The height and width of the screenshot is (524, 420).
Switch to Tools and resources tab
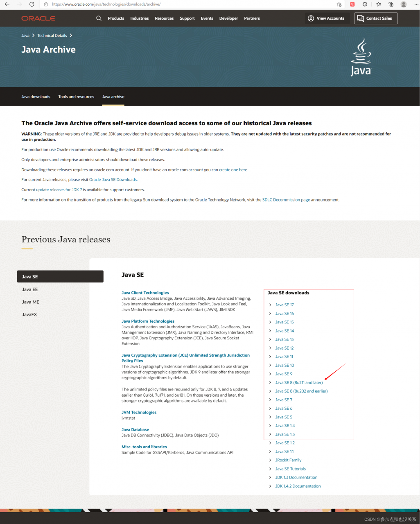click(x=76, y=97)
